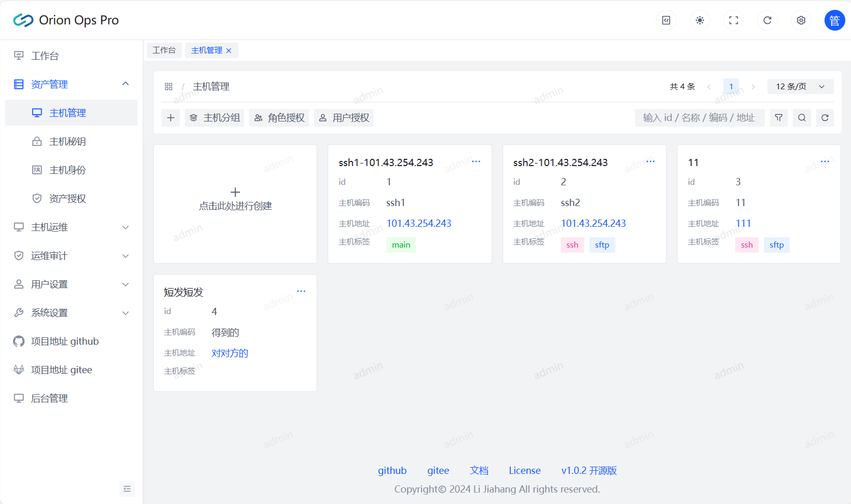Click the host search input field

[699, 118]
